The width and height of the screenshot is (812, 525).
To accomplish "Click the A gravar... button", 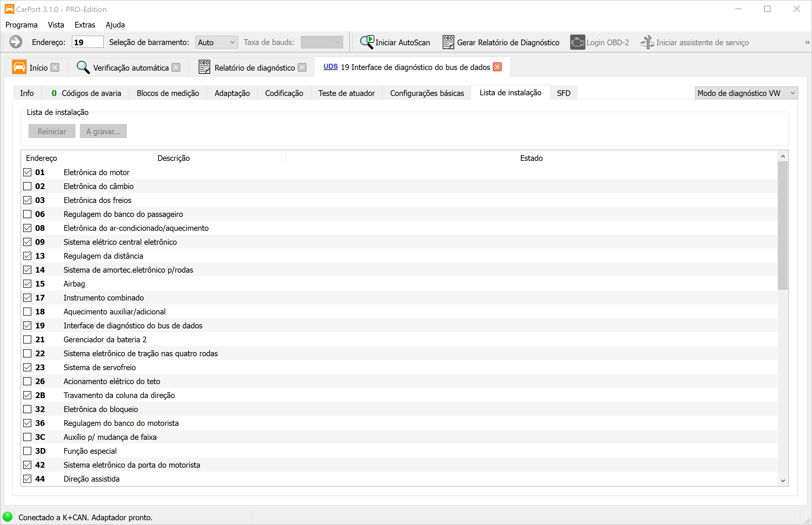I will click(x=103, y=131).
